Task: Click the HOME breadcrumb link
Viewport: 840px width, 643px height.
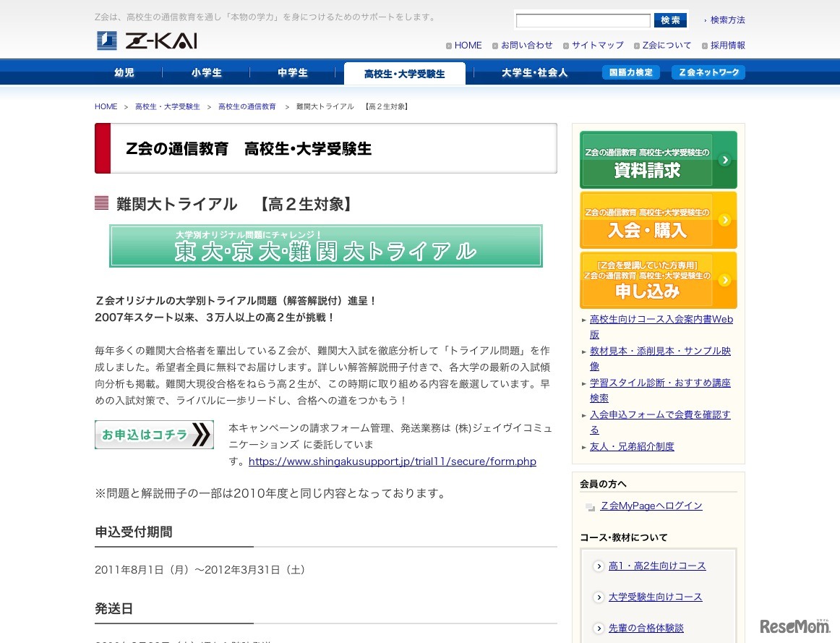Action: (106, 106)
